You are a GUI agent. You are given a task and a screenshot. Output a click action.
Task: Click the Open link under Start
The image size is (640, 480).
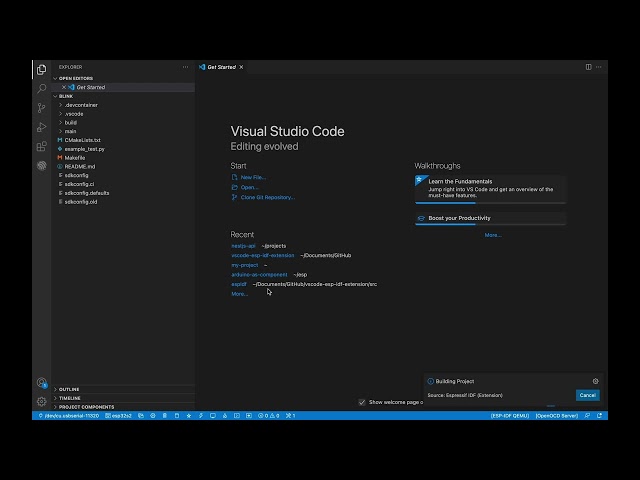[245, 187]
